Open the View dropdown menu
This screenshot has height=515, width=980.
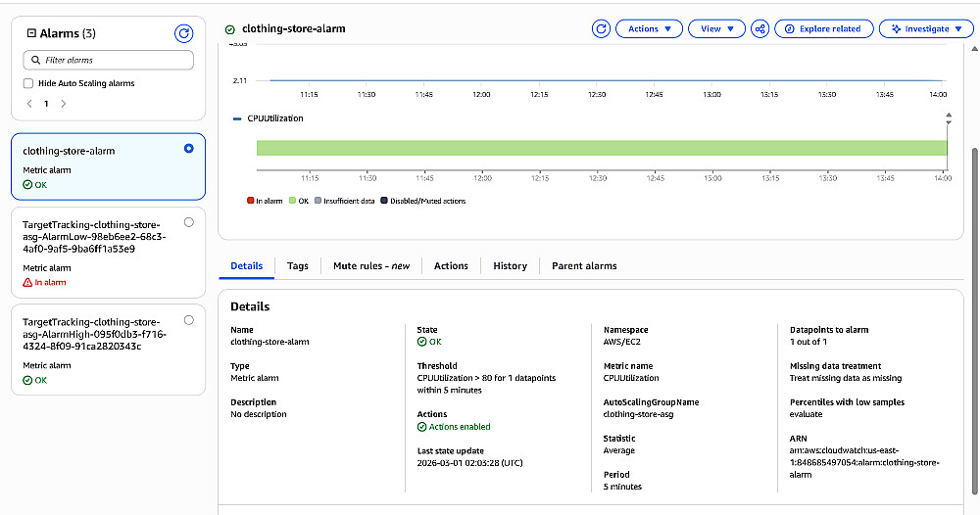[717, 28]
